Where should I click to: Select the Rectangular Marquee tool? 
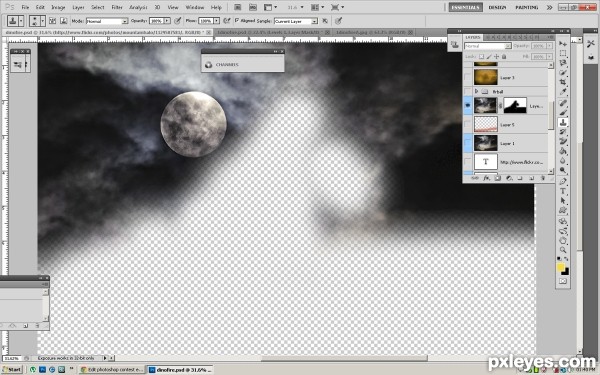(x=562, y=53)
